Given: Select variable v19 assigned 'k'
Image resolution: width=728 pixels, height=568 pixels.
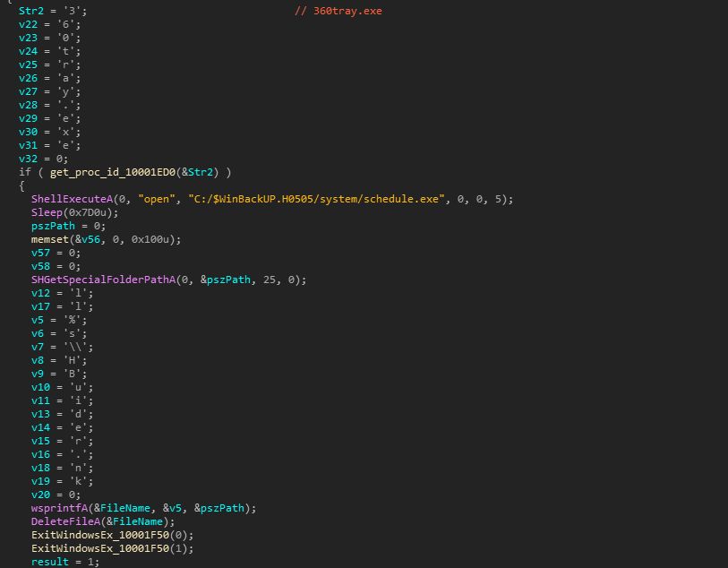Looking at the screenshot, I should [40, 482].
